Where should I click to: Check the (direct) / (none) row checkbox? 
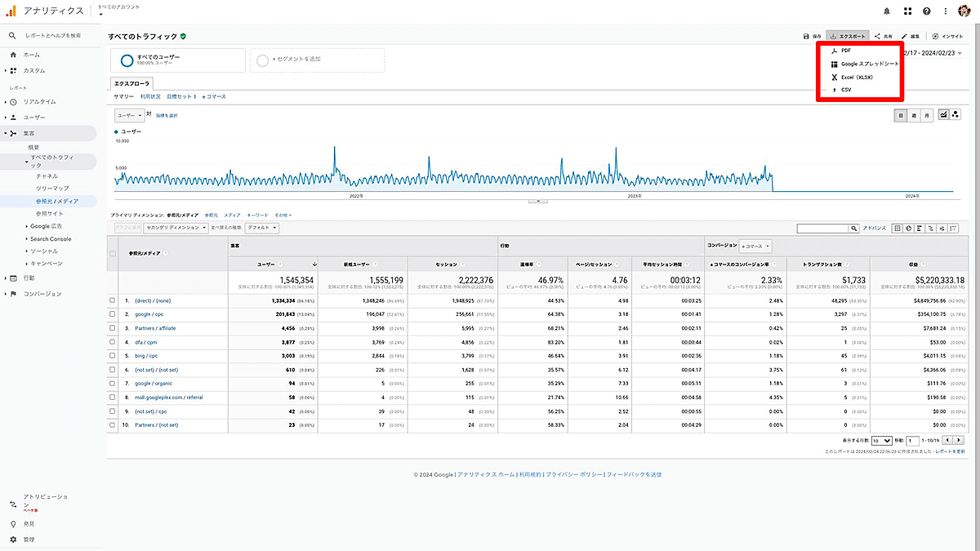[112, 300]
